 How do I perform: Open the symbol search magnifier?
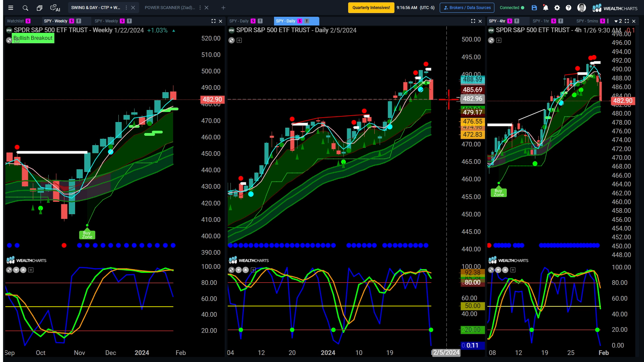(x=25, y=8)
